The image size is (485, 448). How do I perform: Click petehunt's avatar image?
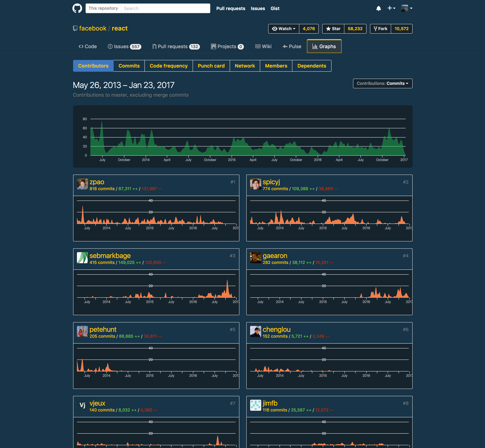(82, 331)
